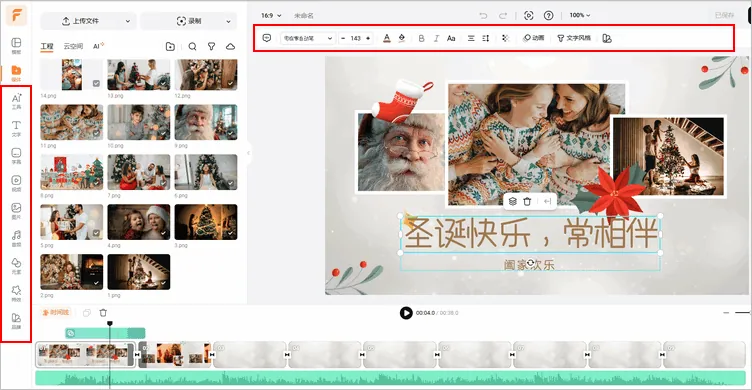The height and width of the screenshot is (390, 752).
Task: Click the 时间线 timeline button
Action: [56, 313]
